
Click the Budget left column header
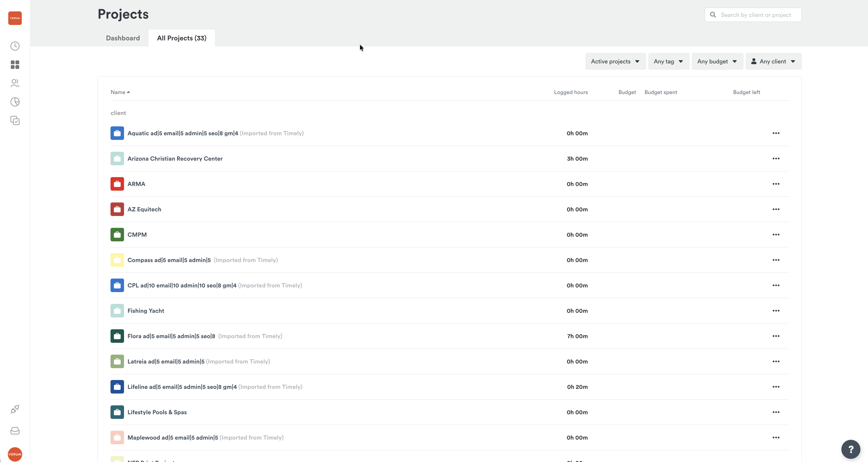tap(746, 92)
